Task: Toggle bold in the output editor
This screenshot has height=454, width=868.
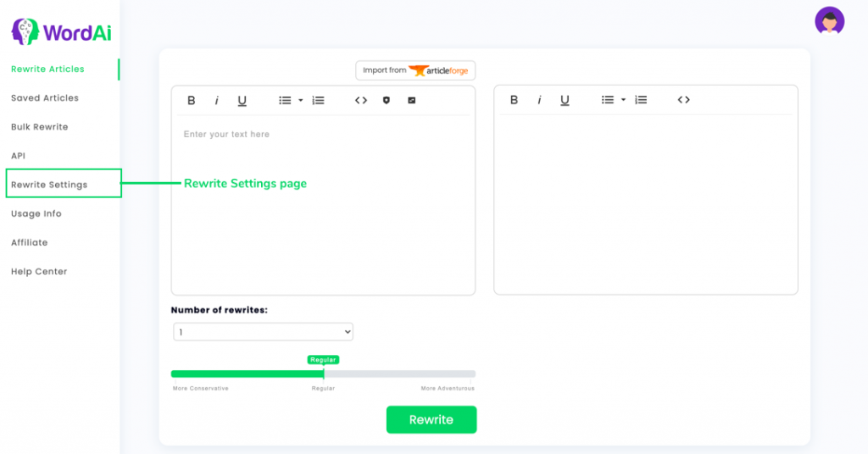Action: (x=514, y=100)
